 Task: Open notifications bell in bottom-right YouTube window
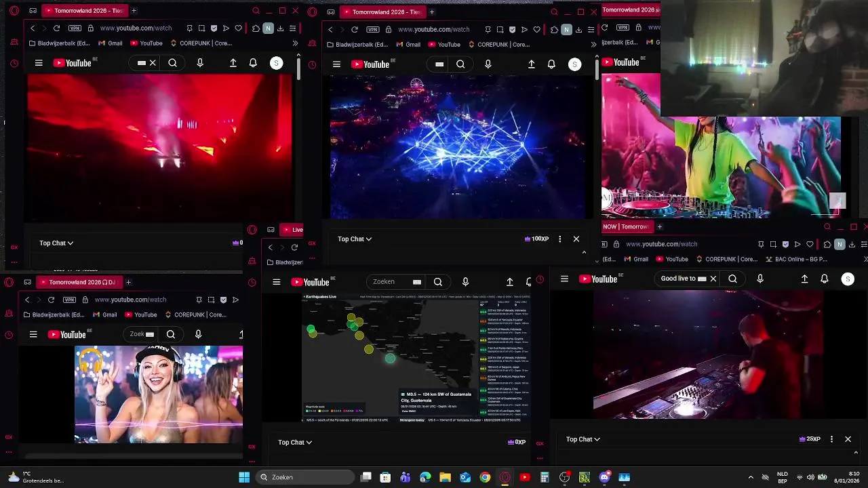(825, 279)
